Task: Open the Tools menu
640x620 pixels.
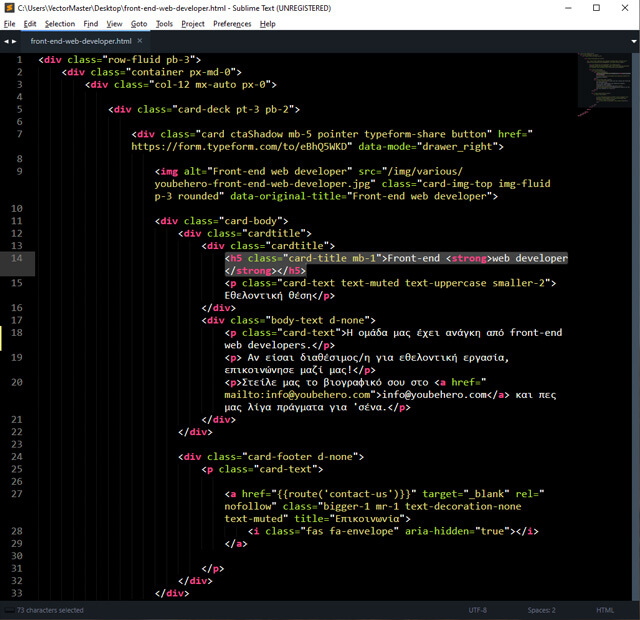Action: pyautogui.click(x=164, y=24)
